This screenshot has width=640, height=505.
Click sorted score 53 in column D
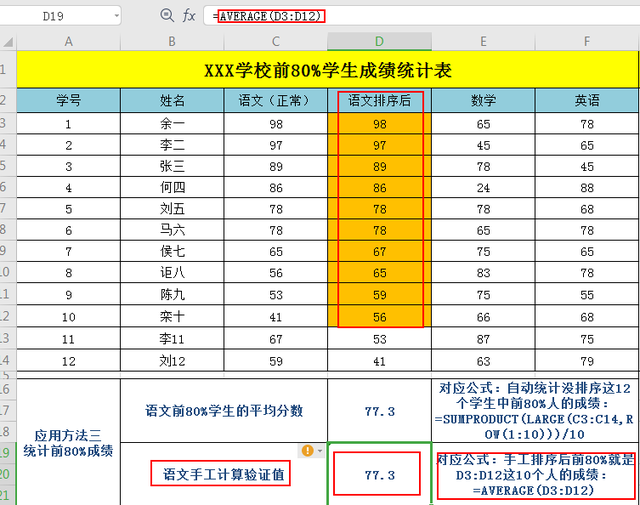click(x=379, y=338)
